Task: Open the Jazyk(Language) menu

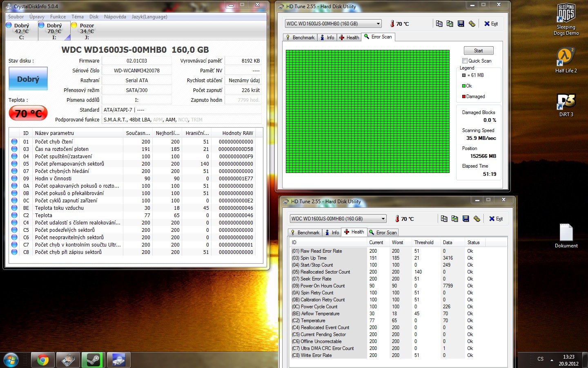Action: pos(149,17)
